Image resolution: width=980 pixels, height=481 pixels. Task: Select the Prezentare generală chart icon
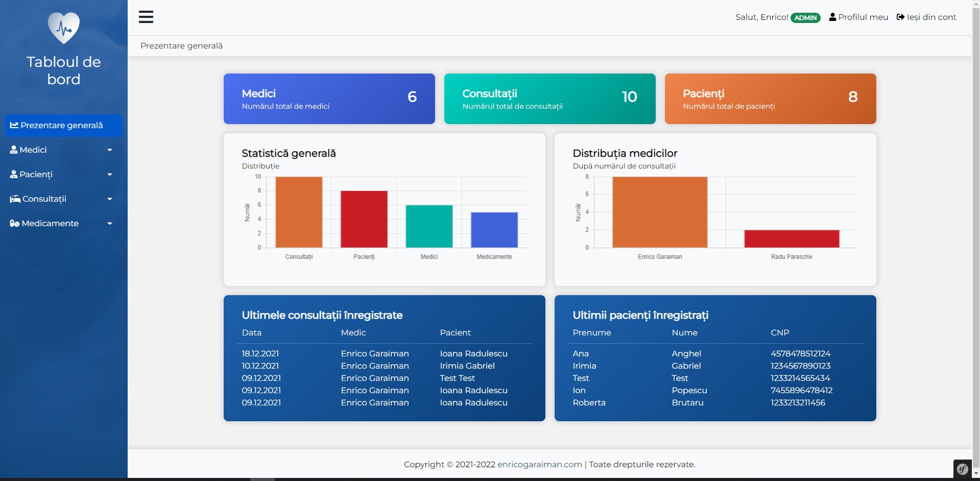pos(15,125)
